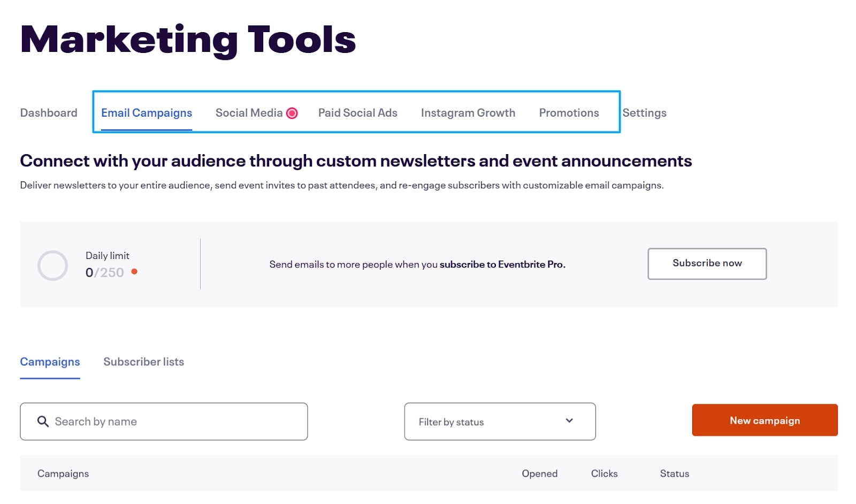The height and width of the screenshot is (504, 856).
Task: Select the Campaigns sub-tab
Action: [50, 362]
